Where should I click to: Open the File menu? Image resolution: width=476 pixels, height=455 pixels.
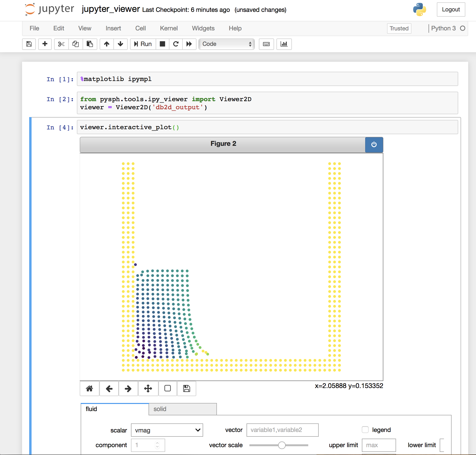(34, 28)
